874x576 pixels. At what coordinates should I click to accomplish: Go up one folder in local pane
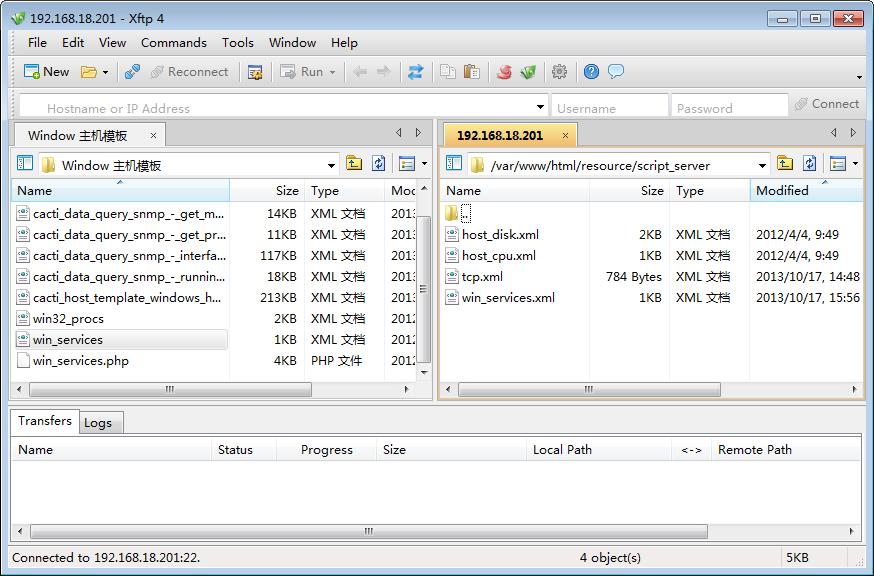point(353,163)
